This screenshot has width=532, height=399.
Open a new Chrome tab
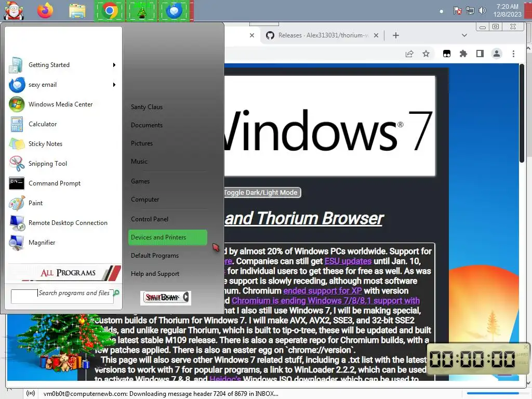[395, 35]
